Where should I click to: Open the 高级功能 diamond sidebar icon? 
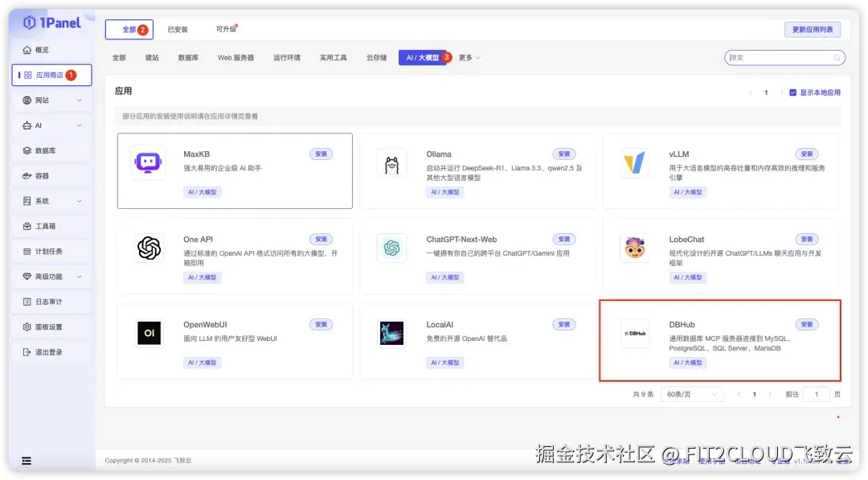tap(27, 277)
